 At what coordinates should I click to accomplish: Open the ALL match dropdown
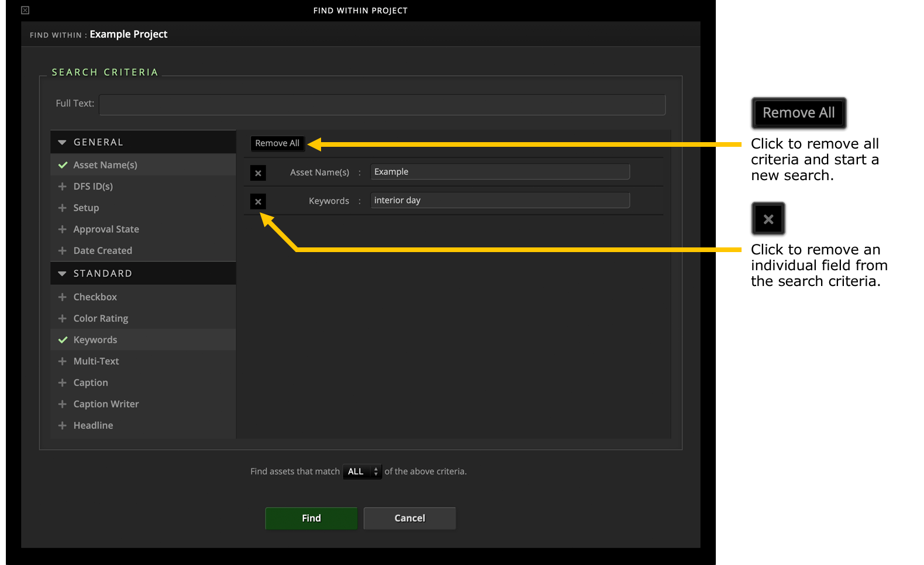coord(363,471)
